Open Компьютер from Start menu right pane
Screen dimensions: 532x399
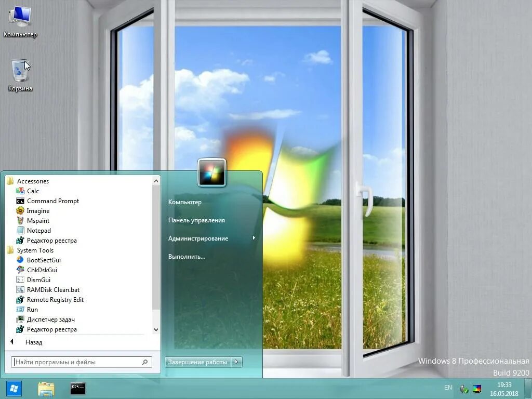185,202
